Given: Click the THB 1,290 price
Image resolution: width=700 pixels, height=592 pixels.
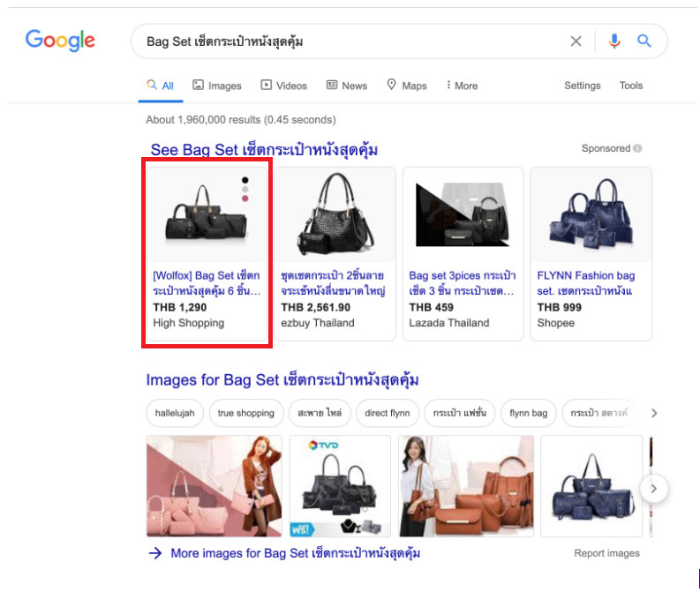Looking at the screenshot, I should click(179, 307).
